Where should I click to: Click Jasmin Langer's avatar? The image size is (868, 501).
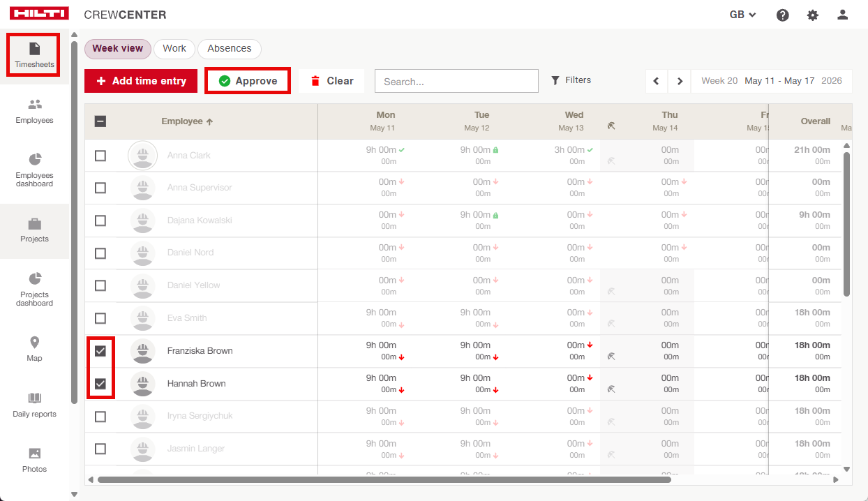tap(143, 449)
